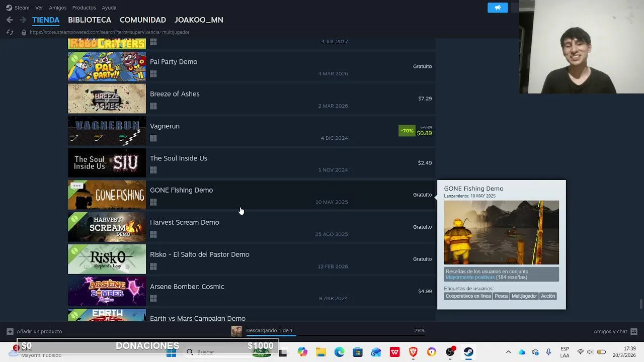Open Brave browser from taskbar

click(x=413, y=352)
